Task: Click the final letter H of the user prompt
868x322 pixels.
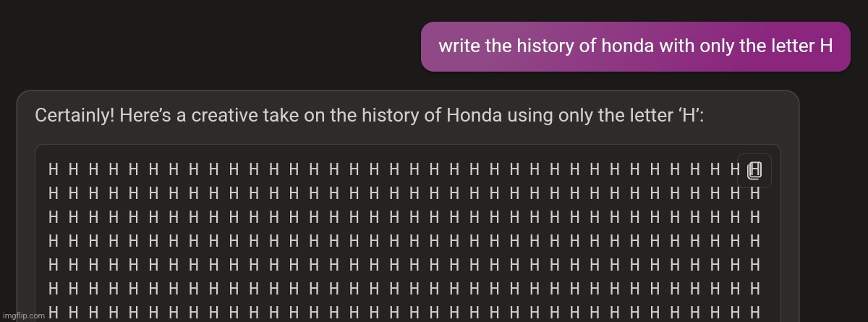Action: click(826, 46)
